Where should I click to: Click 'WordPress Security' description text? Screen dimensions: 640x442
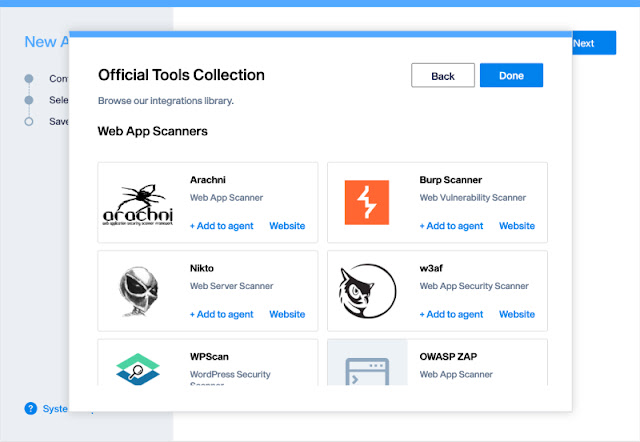click(x=230, y=374)
